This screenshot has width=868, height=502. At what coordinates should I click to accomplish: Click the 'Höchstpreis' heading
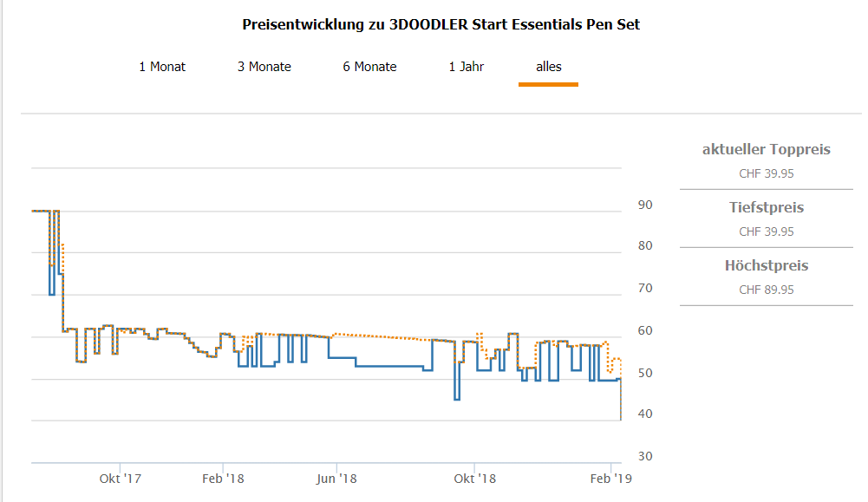[x=766, y=266]
